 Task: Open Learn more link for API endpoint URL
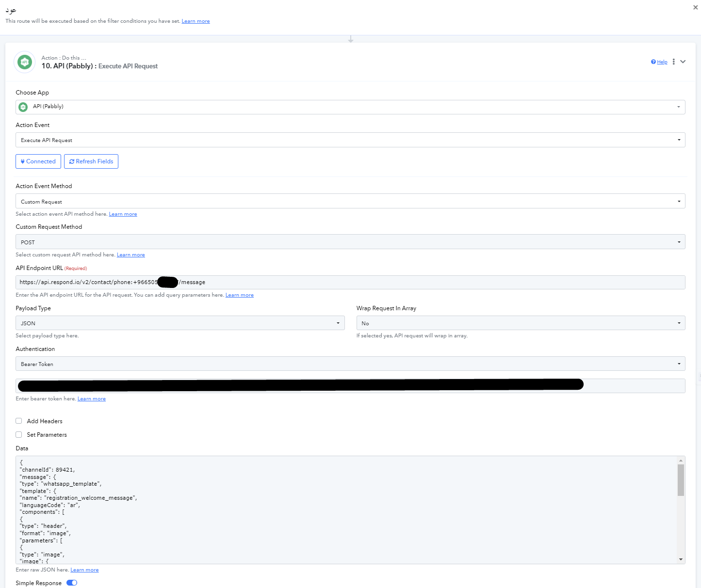pyautogui.click(x=239, y=295)
